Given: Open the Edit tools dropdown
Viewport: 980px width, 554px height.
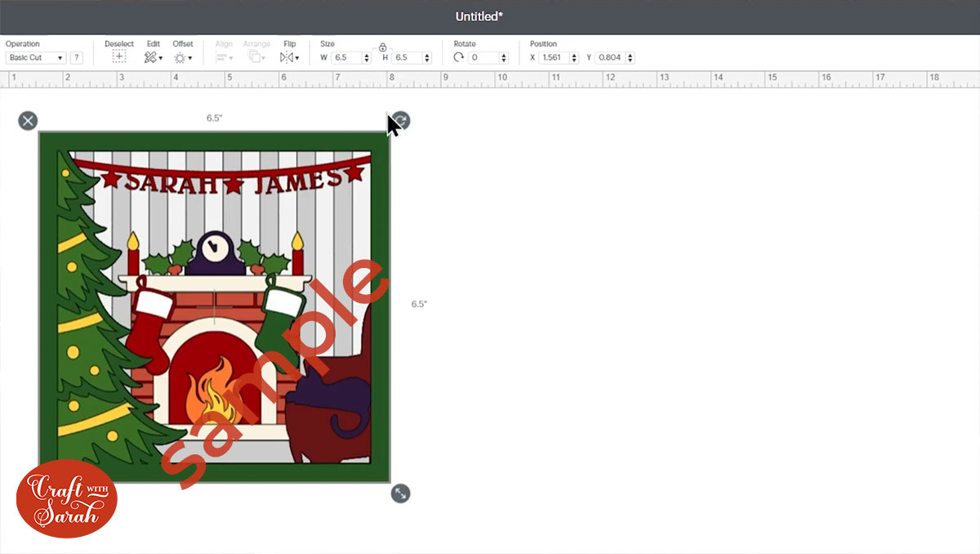Looking at the screenshot, I should point(153,57).
